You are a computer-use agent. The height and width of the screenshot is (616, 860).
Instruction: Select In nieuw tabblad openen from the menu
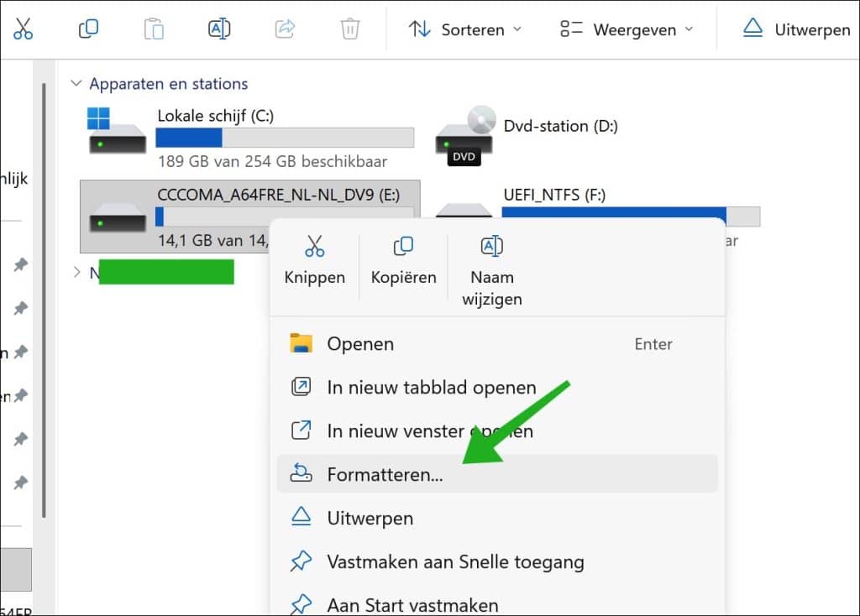pyautogui.click(x=431, y=388)
